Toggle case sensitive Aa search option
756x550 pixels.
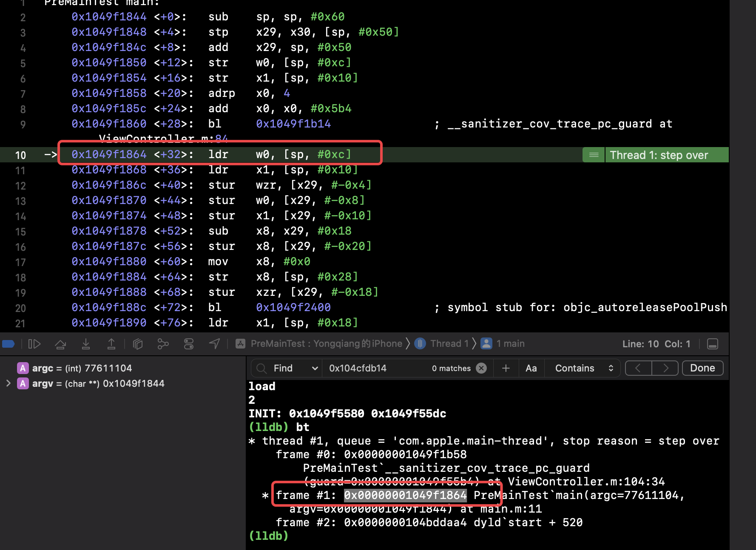[x=531, y=368]
